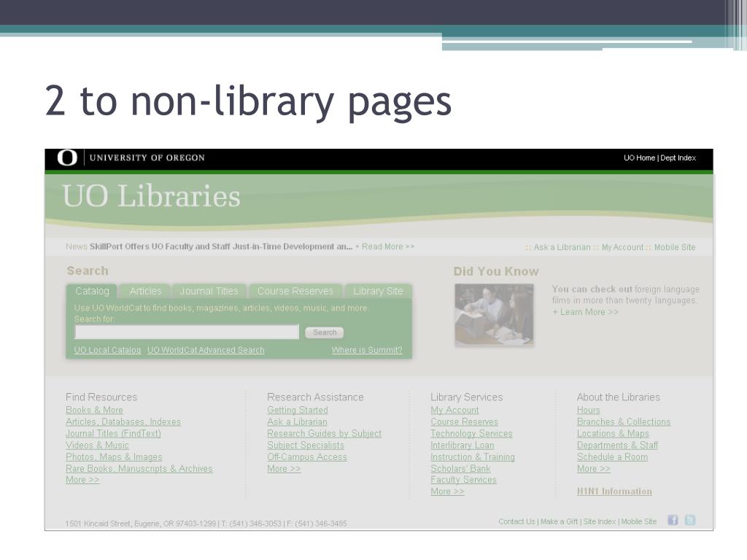Open Ask a Librarian in top bar
The image size is (747, 560).
click(x=562, y=247)
